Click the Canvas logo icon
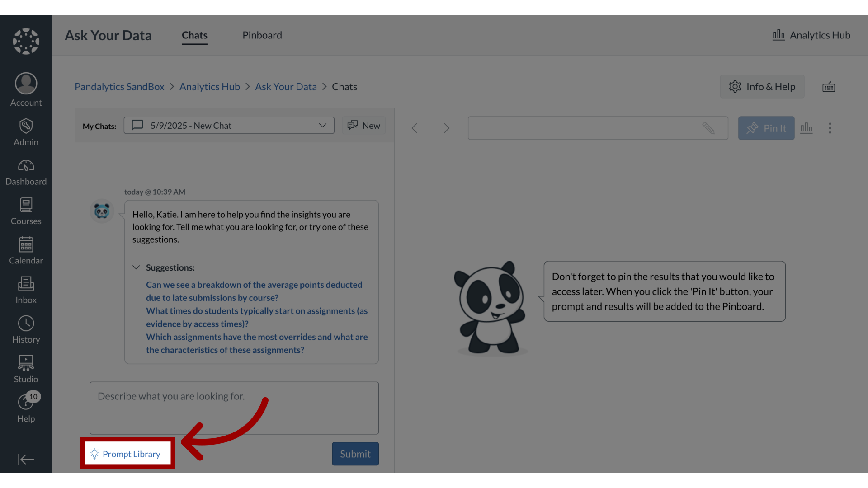 click(26, 41)
